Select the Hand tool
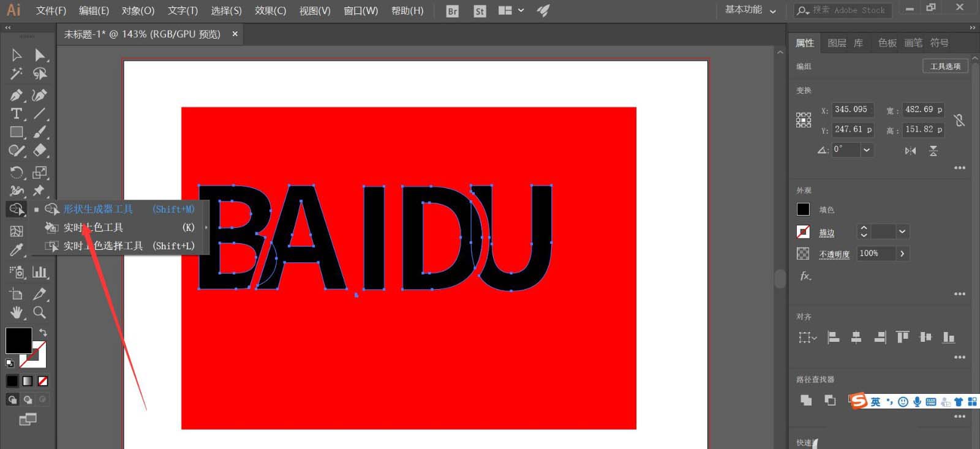 [17, 312]
